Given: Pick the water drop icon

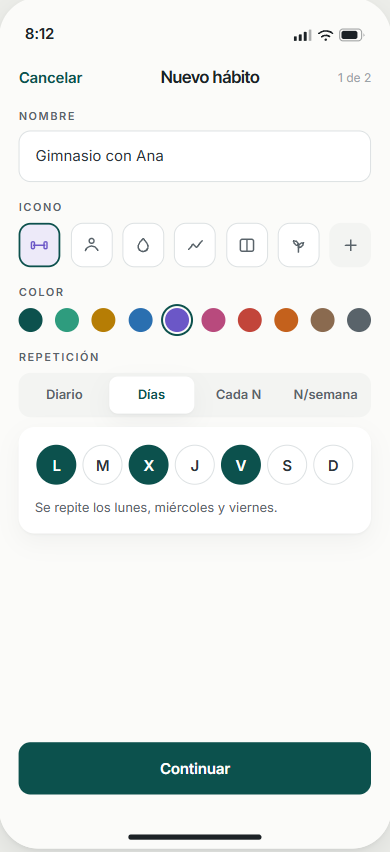Looking at the screenshot, I should (x=143, y=245).
